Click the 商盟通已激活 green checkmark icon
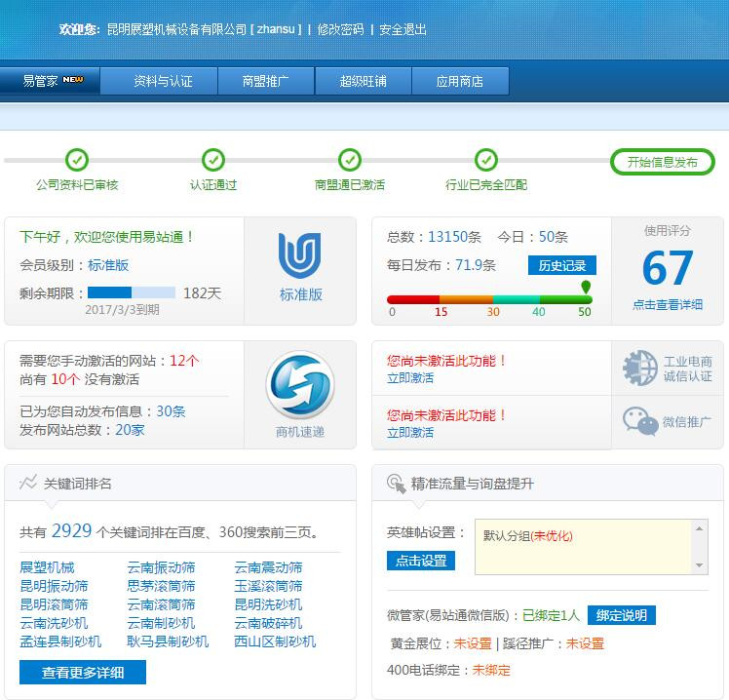729x700 pixels. 350,160
